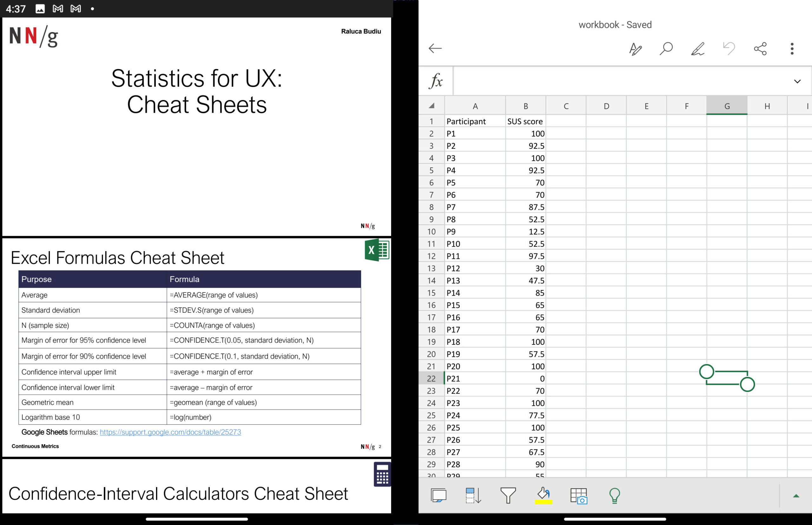Image resolution: width=812 pixels, height=525 pixels.
Task: Open the Google Sheets support link
Action: coord(170,432)
